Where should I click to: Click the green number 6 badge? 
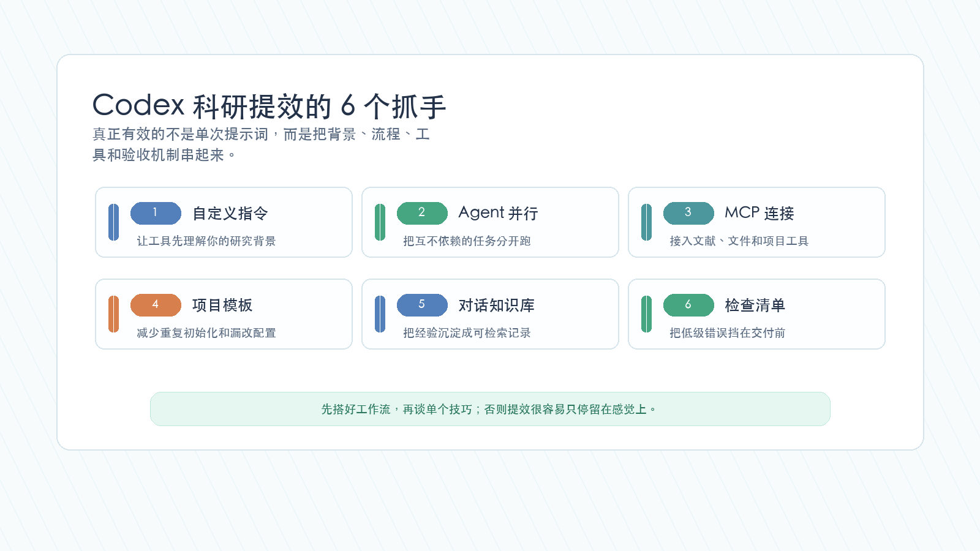coord(688,305)
